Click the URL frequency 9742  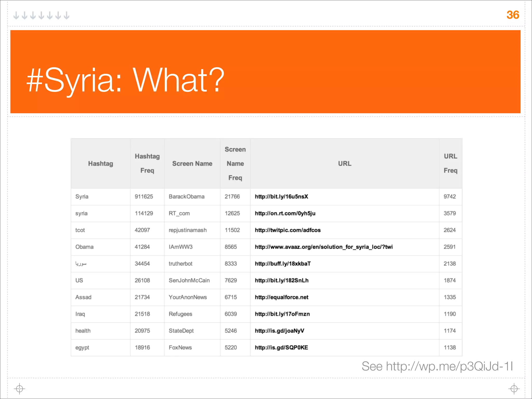[x=450, y=197]
